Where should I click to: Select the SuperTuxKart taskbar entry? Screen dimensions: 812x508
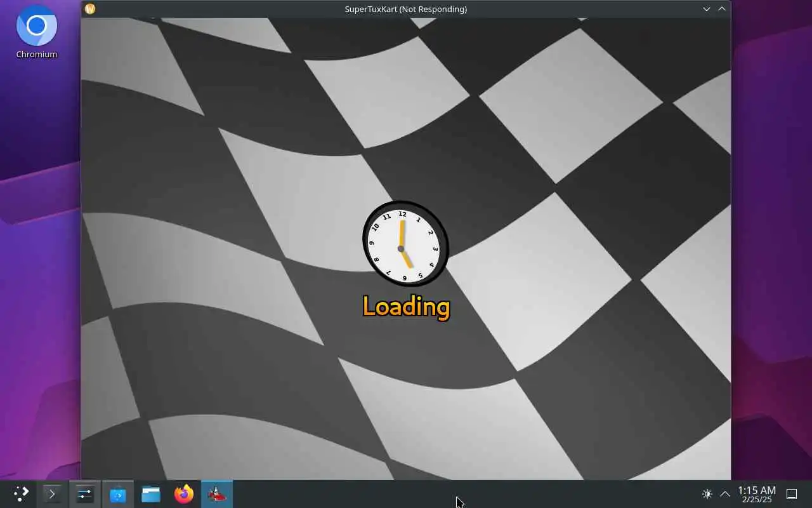tap(217, 494)
